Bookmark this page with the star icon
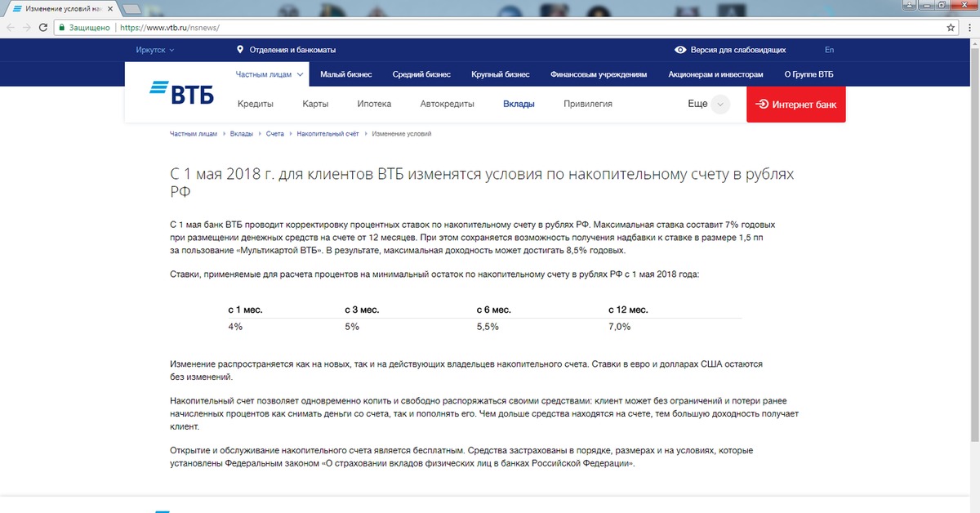Image resolution: width=980 pixels, height=513 pixels. (951, 27)
